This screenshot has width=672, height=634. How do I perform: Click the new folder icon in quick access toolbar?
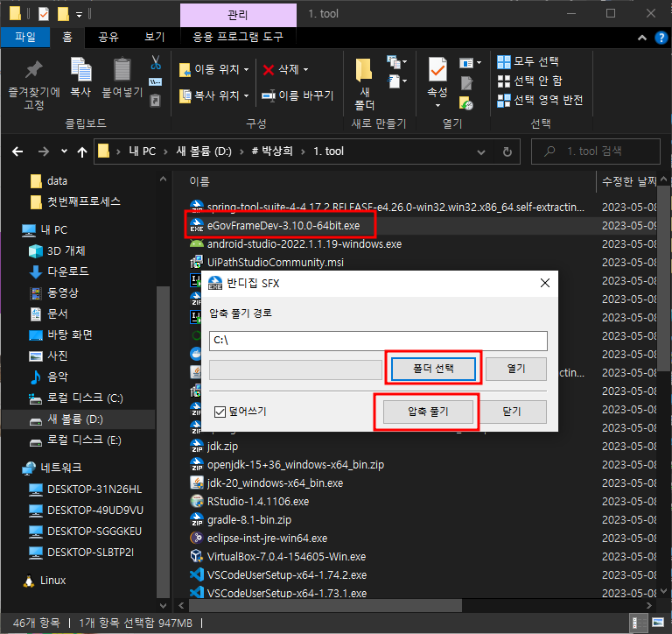click(x=63, y=14)
